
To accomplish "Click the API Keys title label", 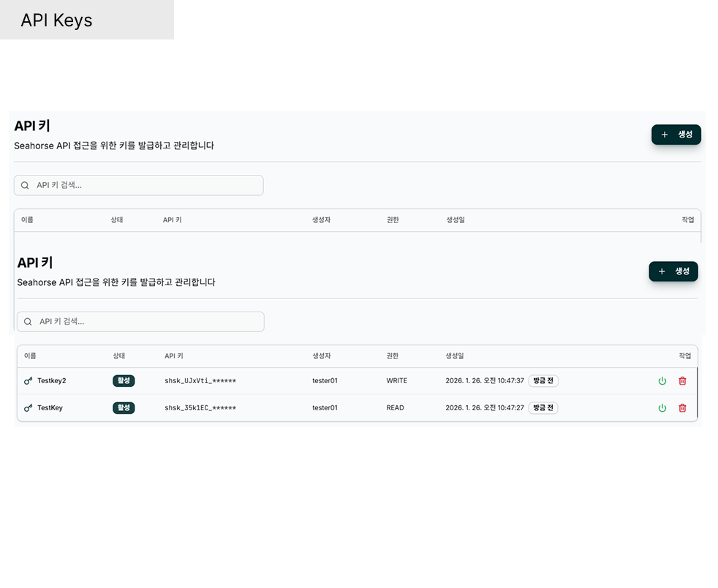I will (56, 20).
